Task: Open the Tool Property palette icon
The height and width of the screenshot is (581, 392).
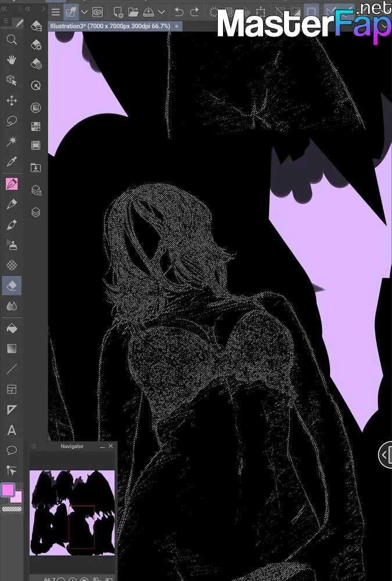Action: pos(36,45)
